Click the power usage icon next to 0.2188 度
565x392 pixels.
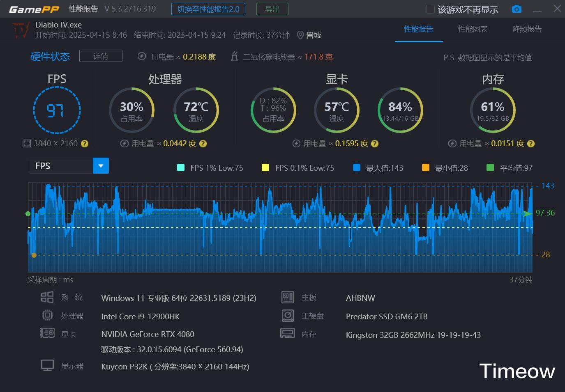pos(142,56)
